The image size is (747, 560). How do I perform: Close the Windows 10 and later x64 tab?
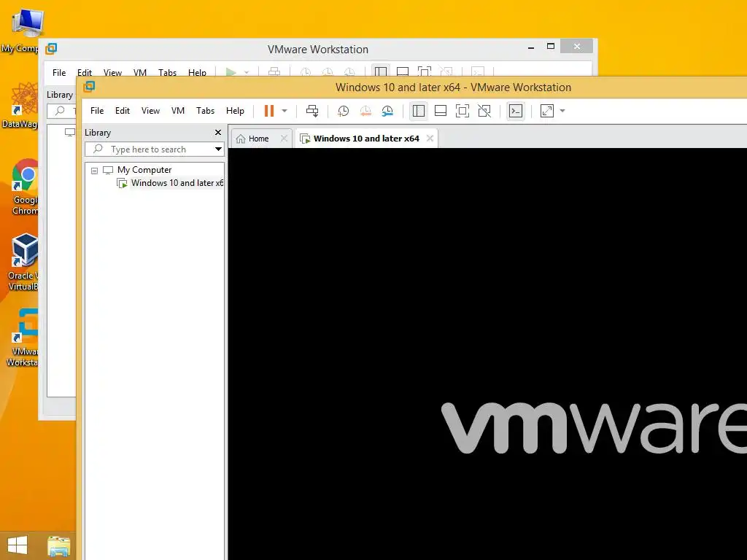(430, 139)
